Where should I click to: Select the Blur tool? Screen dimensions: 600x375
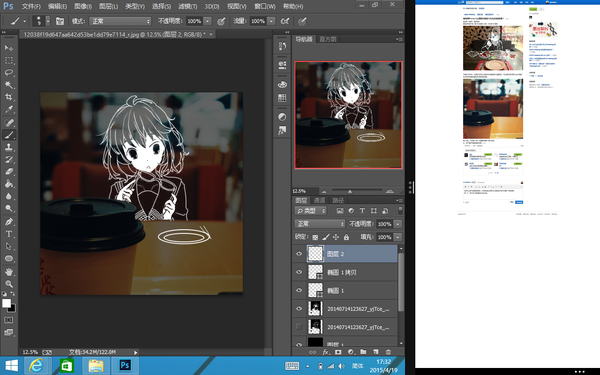8,196
